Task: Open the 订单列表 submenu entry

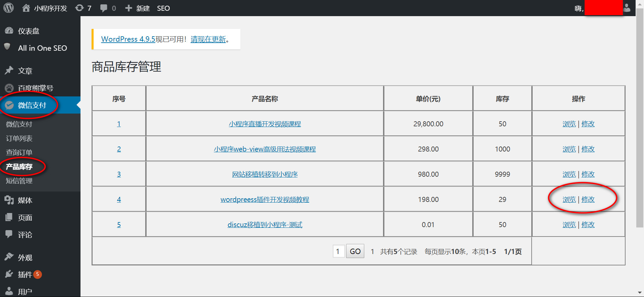Action: [x=19, y=138]
